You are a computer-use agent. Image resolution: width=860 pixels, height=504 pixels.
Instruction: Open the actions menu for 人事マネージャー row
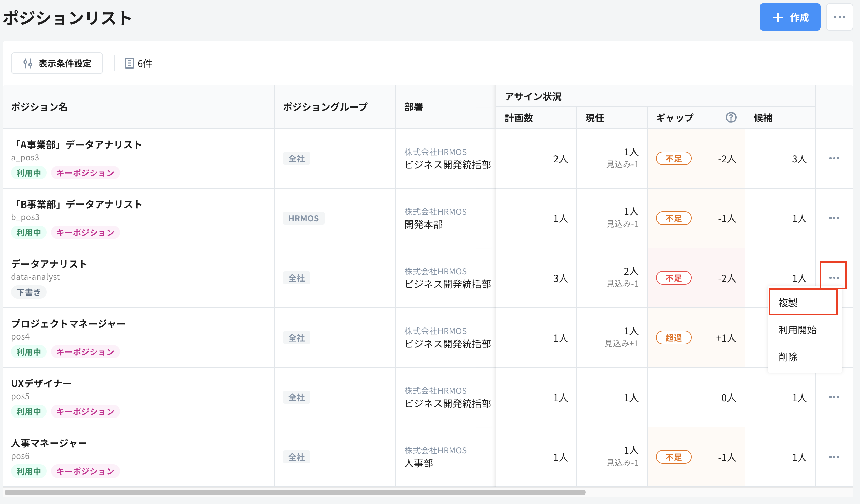point(834,456)
